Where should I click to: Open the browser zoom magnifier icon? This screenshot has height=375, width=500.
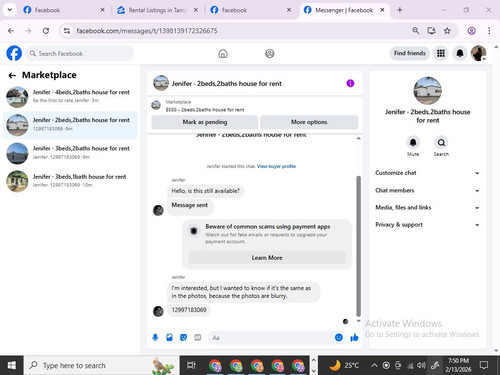point(415,31)
